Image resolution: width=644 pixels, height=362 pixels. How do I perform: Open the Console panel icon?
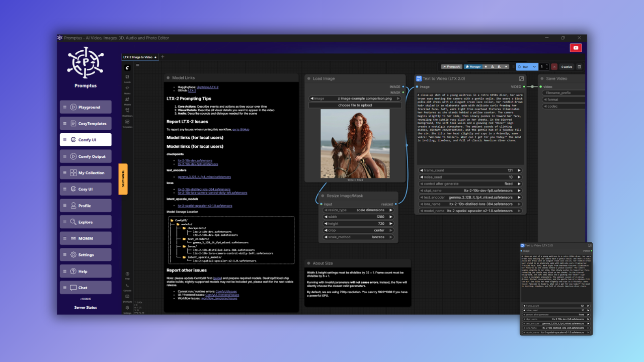[127, 286]
